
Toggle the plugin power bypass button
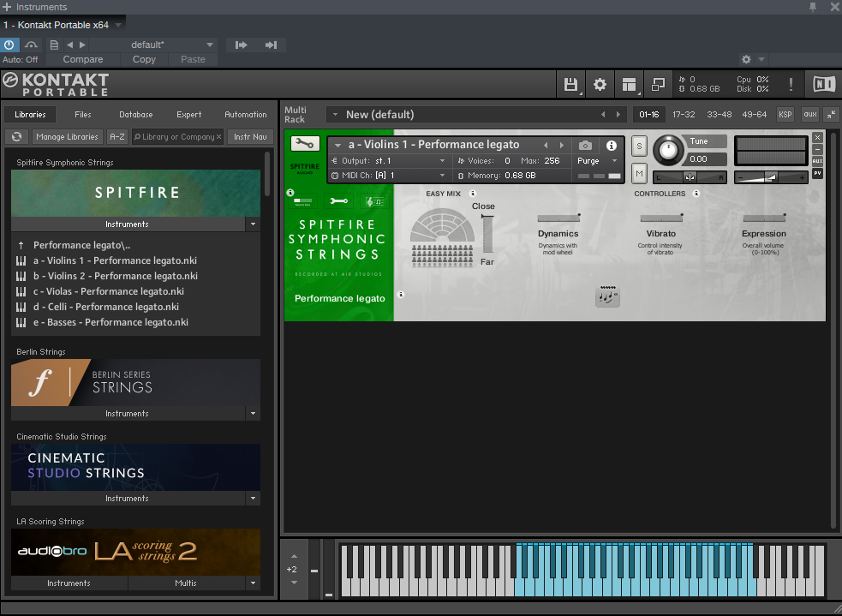(9, 45)
